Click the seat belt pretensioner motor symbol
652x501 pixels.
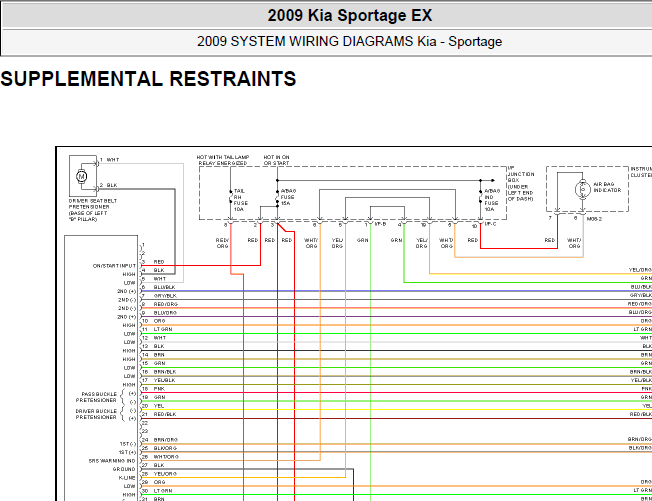(82, 176)
